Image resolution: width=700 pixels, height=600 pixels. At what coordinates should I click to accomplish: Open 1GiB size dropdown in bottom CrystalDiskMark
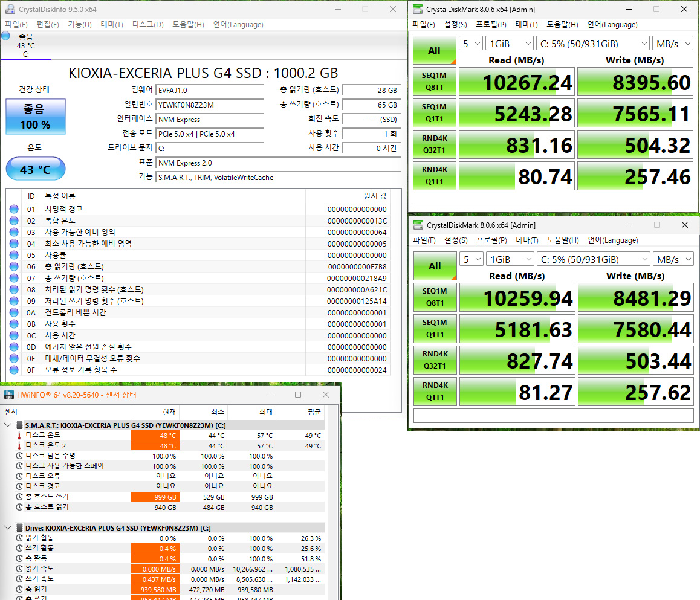pyautogui.click(x=510, y=259)
